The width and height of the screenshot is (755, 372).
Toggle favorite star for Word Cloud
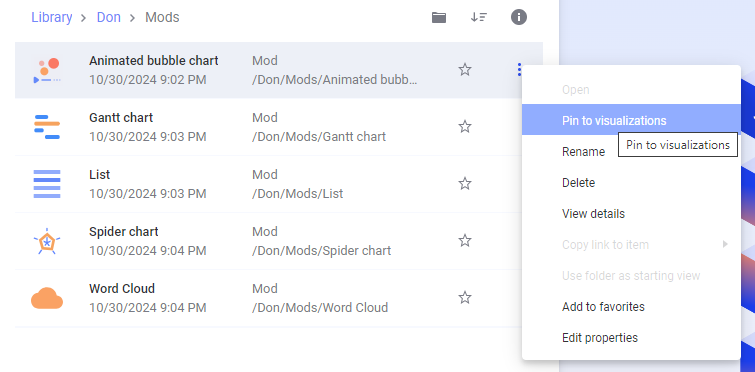[465, 298]
